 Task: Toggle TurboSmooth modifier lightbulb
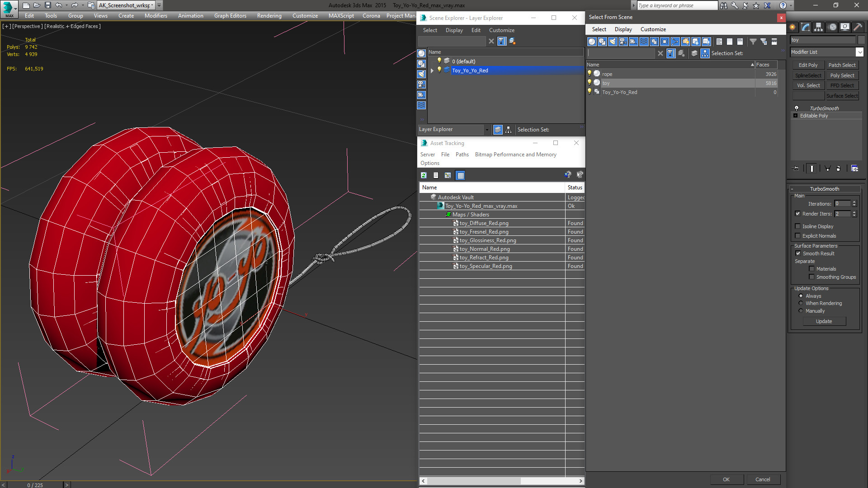coord(797,108)
